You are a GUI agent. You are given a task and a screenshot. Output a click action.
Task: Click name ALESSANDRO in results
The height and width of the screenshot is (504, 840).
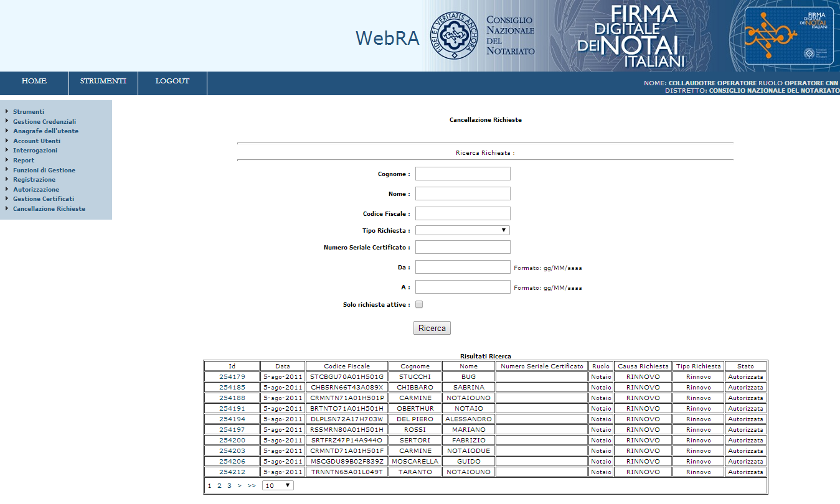coord(469,419)
